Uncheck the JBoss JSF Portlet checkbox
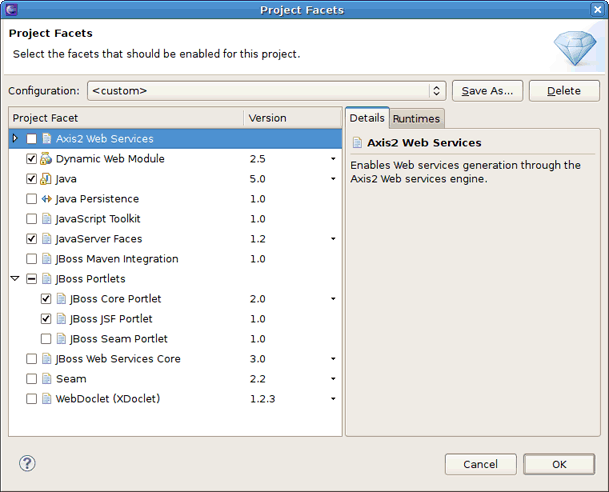Image resolution: width=609 pixels, height=492 pixels. 46,319
